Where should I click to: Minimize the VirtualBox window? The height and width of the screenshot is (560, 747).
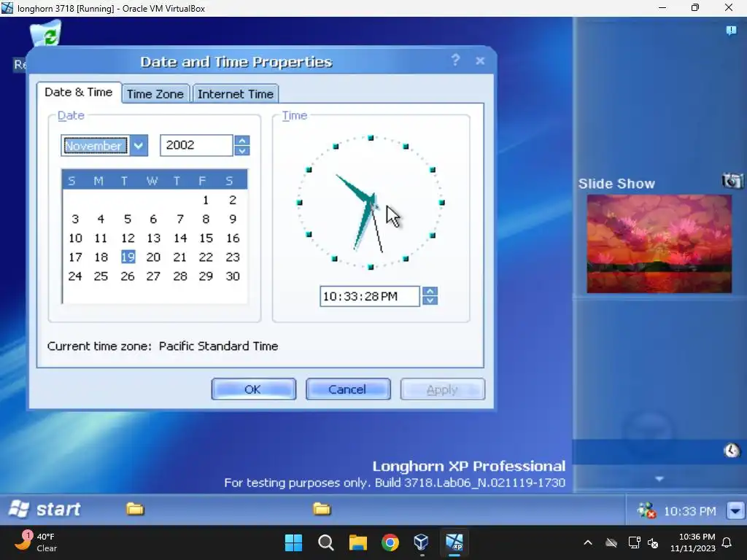(x=662, y=7)
